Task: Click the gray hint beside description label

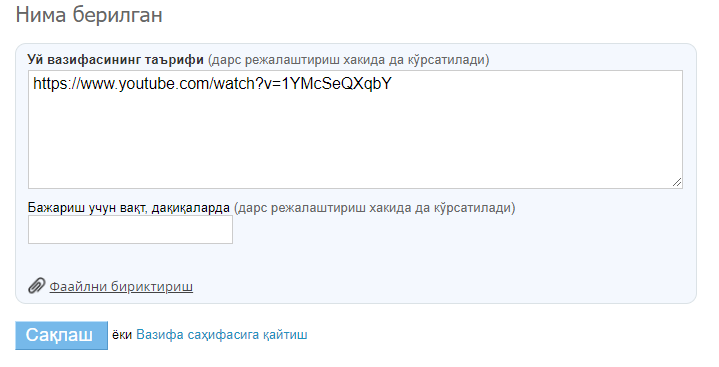Action: (348, 60)
